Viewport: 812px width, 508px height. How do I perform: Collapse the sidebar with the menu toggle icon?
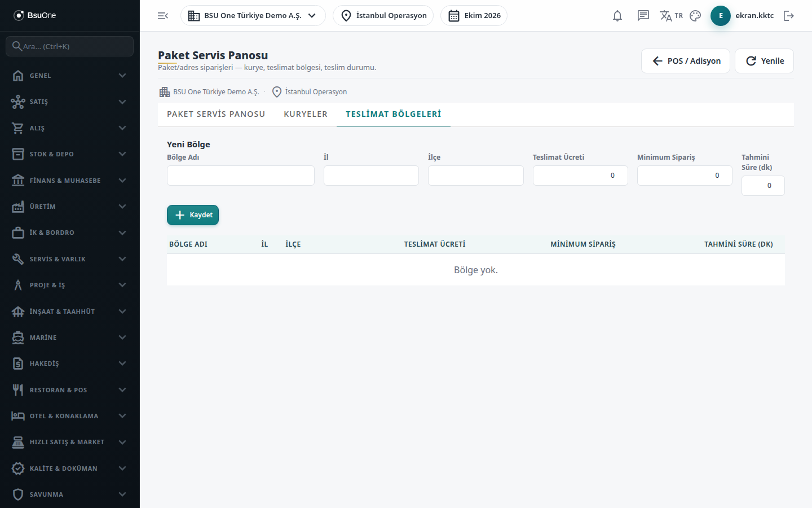[163, 16]
